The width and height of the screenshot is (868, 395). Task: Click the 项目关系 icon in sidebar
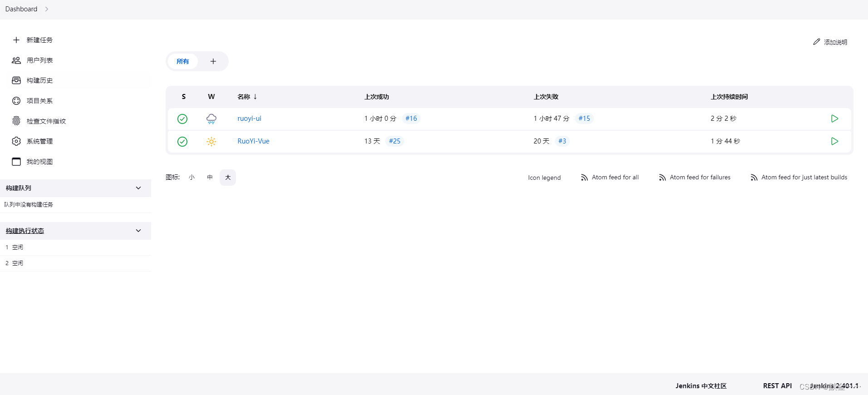[16, 101]
